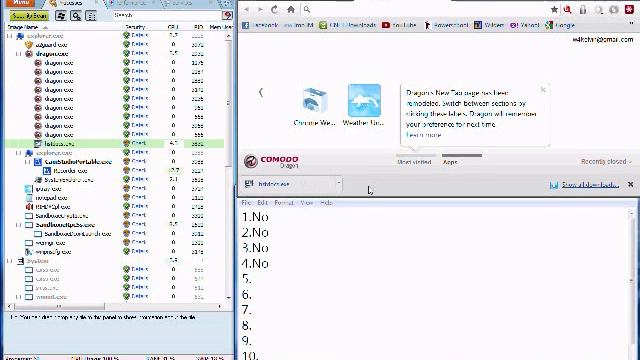This screenshot has height=360, width=640.
Task: Click the KillSwitch Search input field
Action: pos(167,15)
